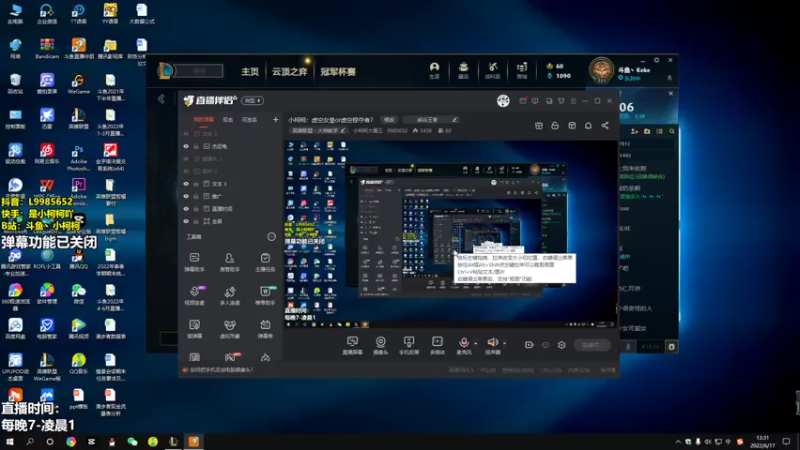Viewport: 800px width, 450px height.
Task: Toggle visibility of the 全屏 layer
Action: (186, 221)
